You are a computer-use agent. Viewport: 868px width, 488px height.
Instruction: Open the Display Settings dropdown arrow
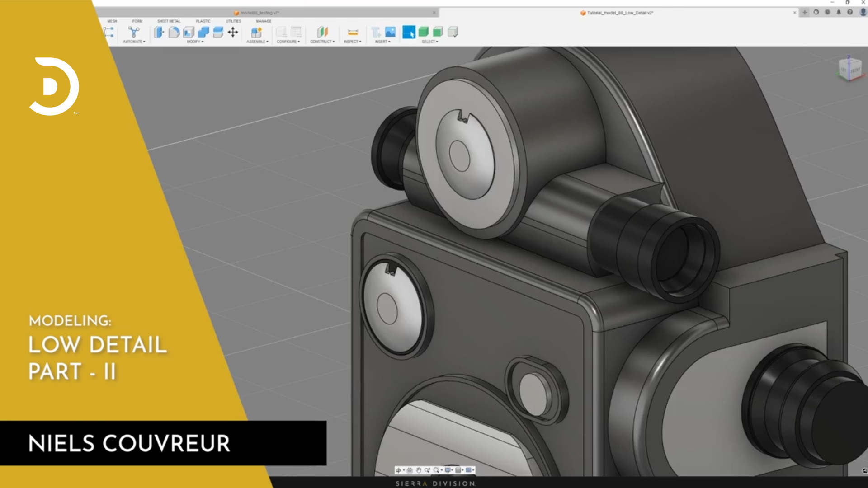pos(452,470)
